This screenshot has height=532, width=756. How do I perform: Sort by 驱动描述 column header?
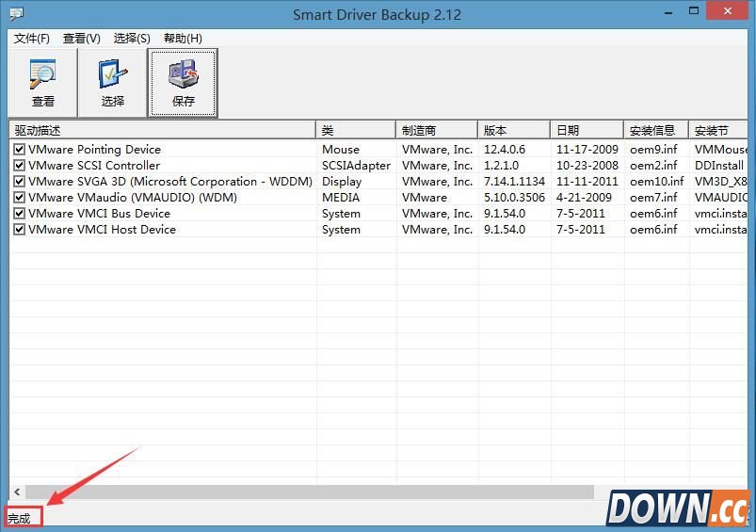coord(160,130)
